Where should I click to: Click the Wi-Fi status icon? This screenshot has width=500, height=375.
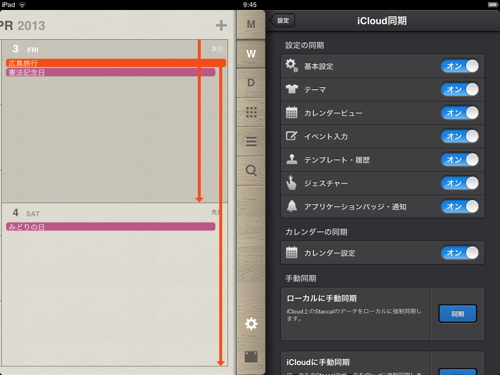click(x=22, y=5)
